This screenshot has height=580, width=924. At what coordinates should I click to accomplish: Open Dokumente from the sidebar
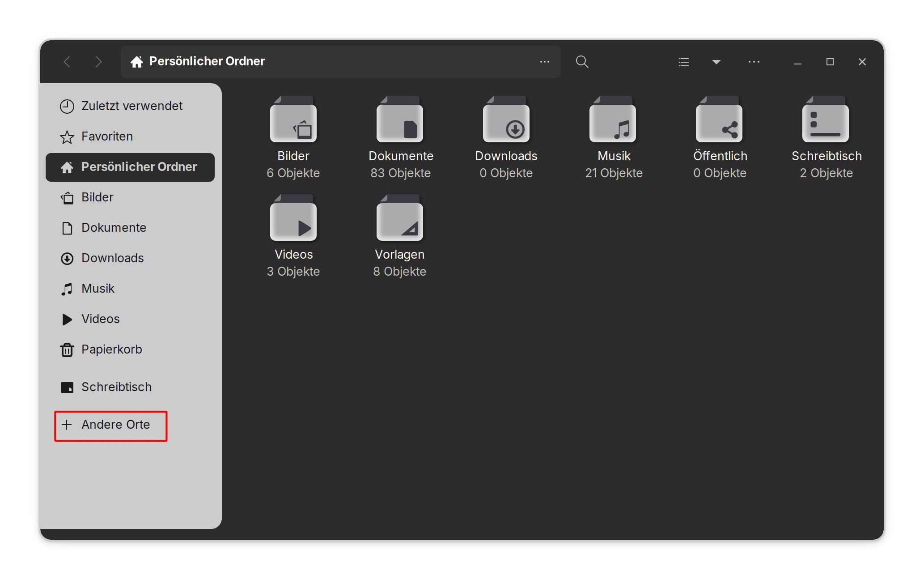130,228
